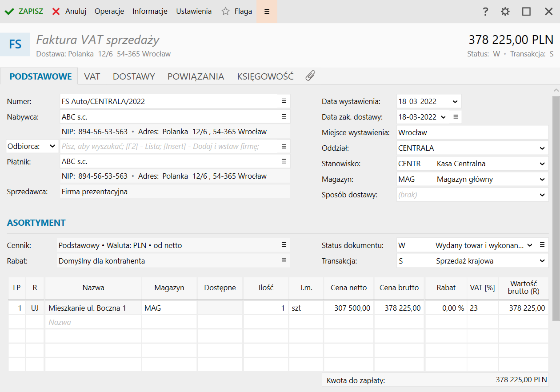560x392 pixels.
Task: Expand the Magazyn główny dropdown
Action: (542, 179)
